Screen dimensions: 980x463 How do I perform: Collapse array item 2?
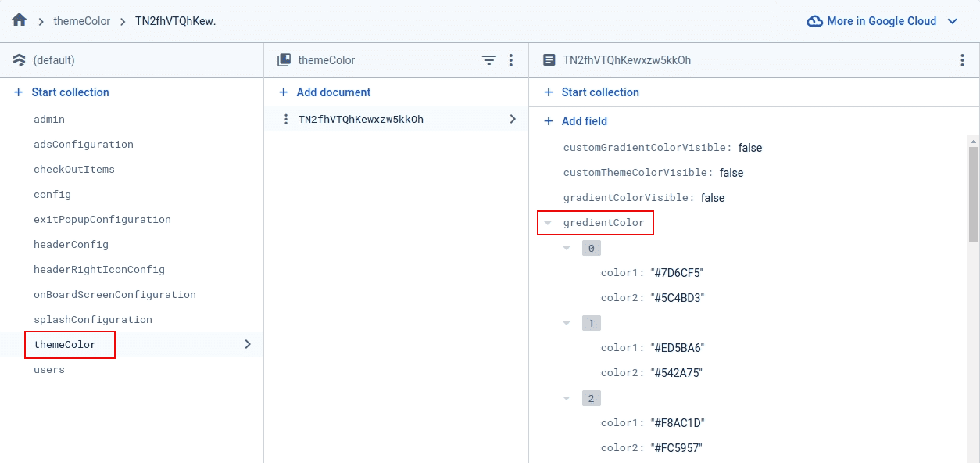point(567,398)
